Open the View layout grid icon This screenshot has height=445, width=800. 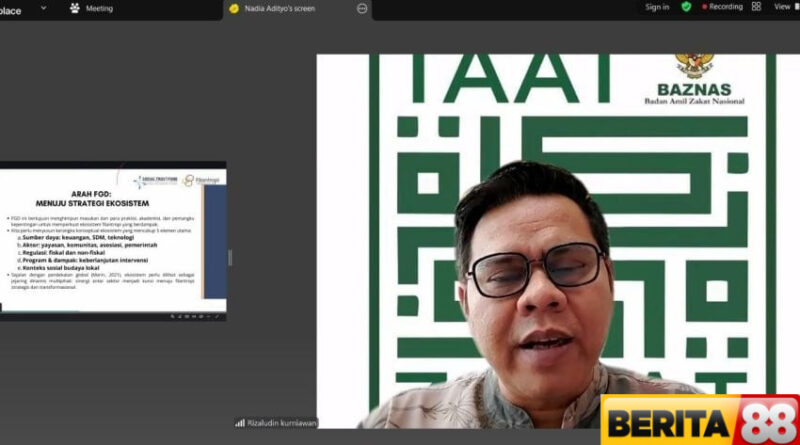coord(756,7)
